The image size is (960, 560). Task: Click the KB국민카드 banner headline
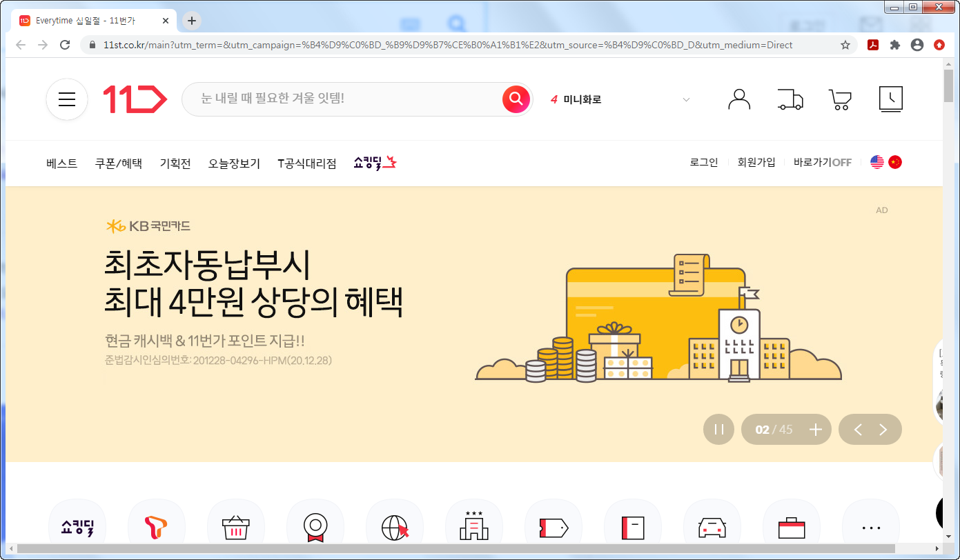253,283
